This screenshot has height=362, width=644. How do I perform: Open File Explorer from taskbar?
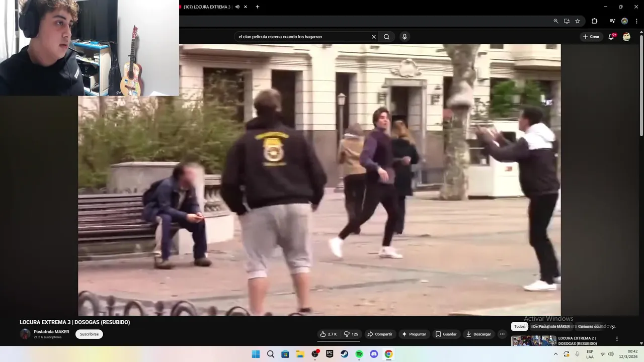tap(300, 354)
